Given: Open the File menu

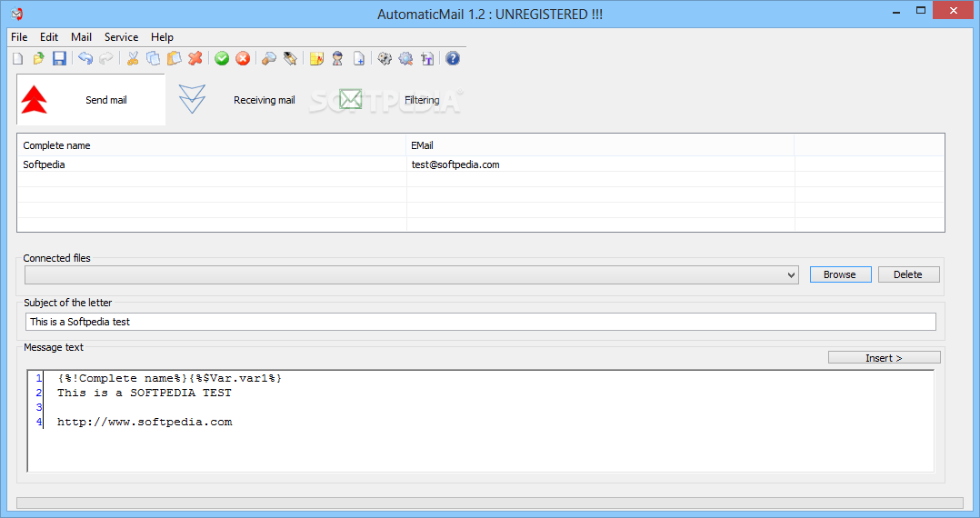Looking at the screenshot, I should pyautogui.click(x=19, y=37).
